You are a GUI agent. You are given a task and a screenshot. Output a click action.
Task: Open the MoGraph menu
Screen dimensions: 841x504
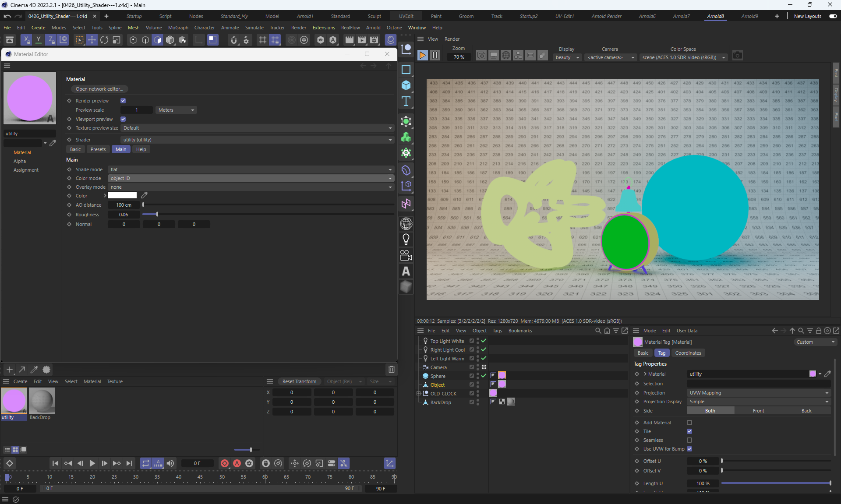point(178,28)
